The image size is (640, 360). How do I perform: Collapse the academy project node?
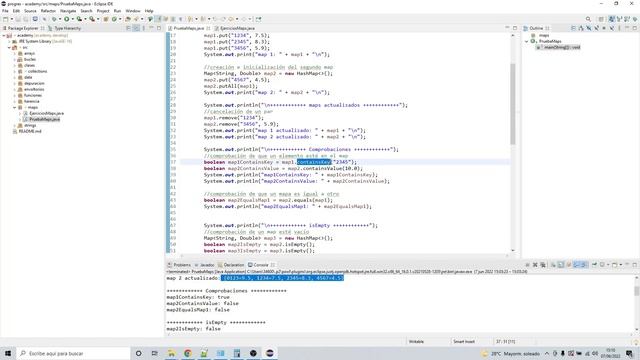click(4, 36)
